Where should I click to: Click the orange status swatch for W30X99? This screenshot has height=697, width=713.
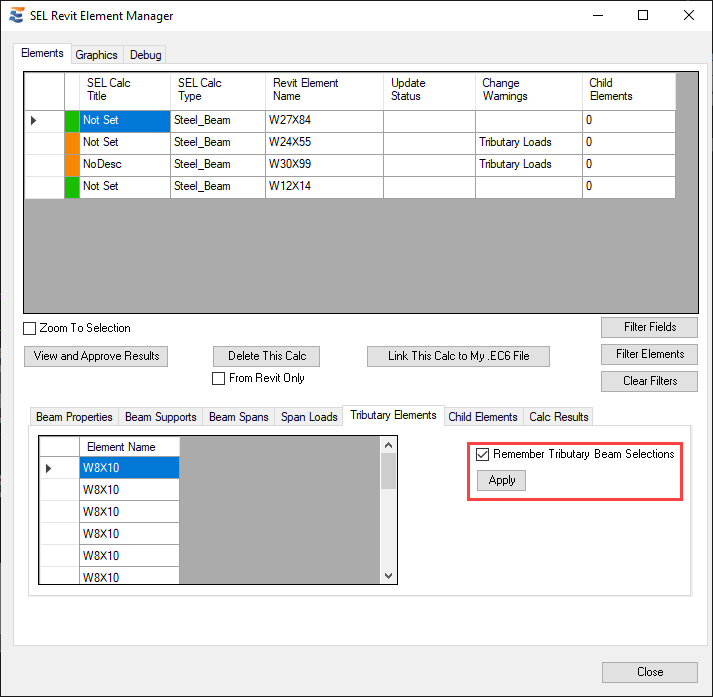(71, 164)
